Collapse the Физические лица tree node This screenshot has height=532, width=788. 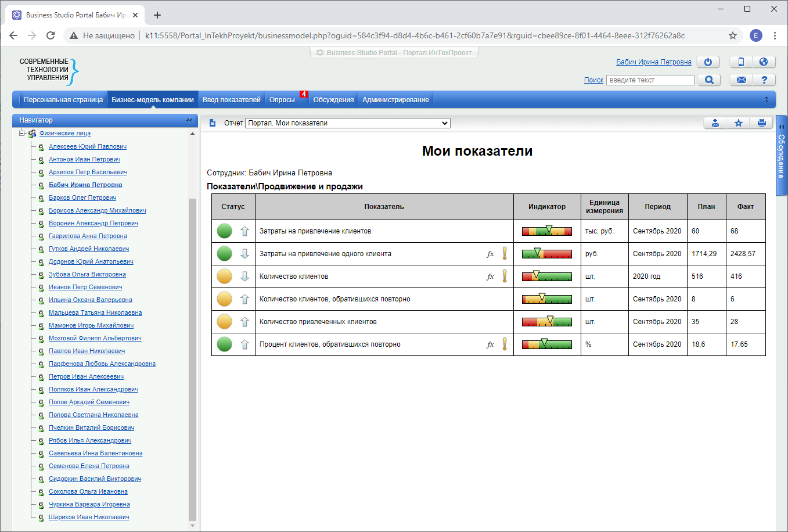22,134
